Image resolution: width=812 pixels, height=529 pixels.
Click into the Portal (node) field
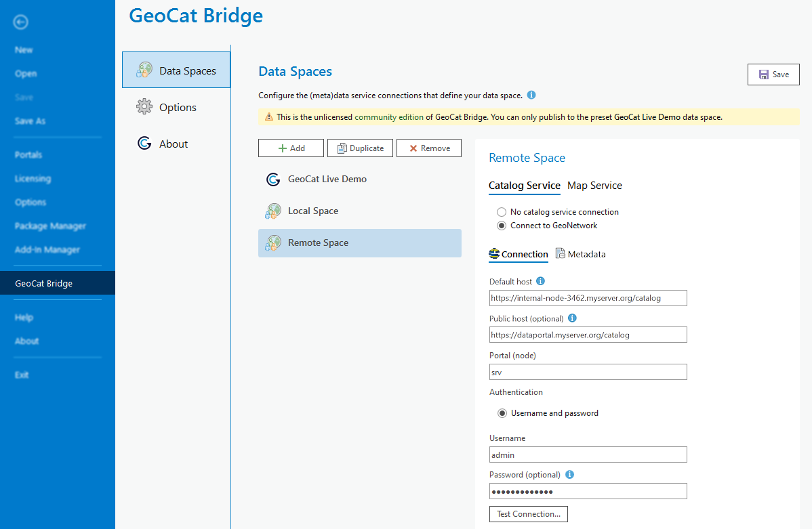(588, 372)
